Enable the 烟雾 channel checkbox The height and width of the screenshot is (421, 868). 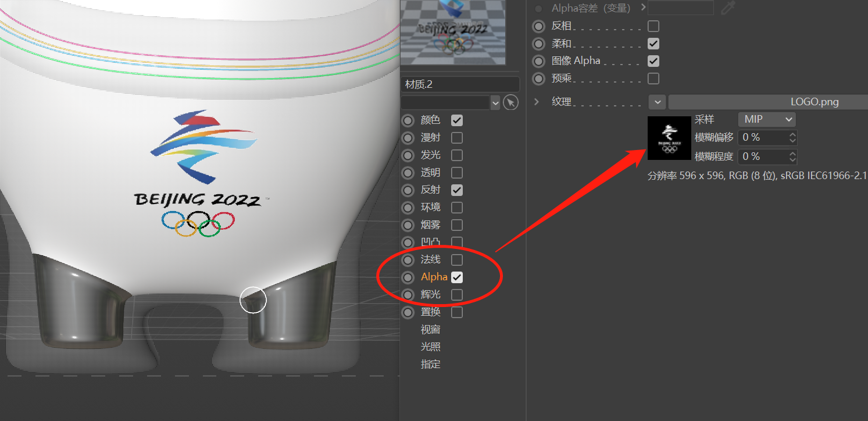click(457, 225)
